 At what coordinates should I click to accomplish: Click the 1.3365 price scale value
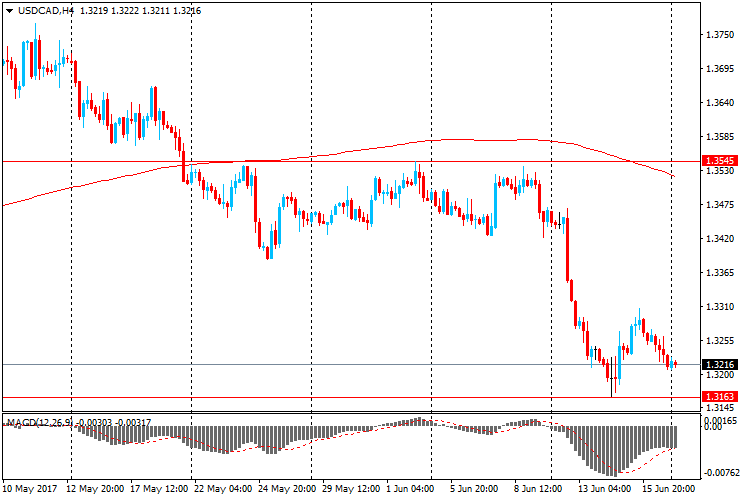point(720,273)
